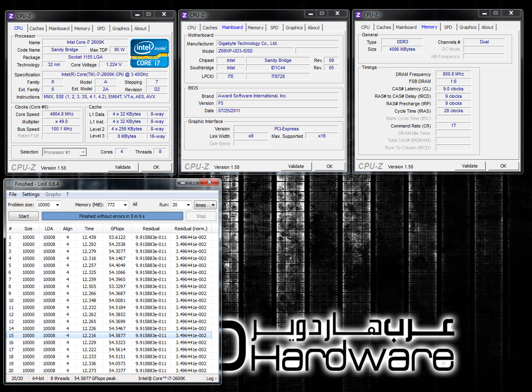This screenshot has height=392, width=532.
Task: Click All memory link in LinX
Action: click(x=135, y=204)
